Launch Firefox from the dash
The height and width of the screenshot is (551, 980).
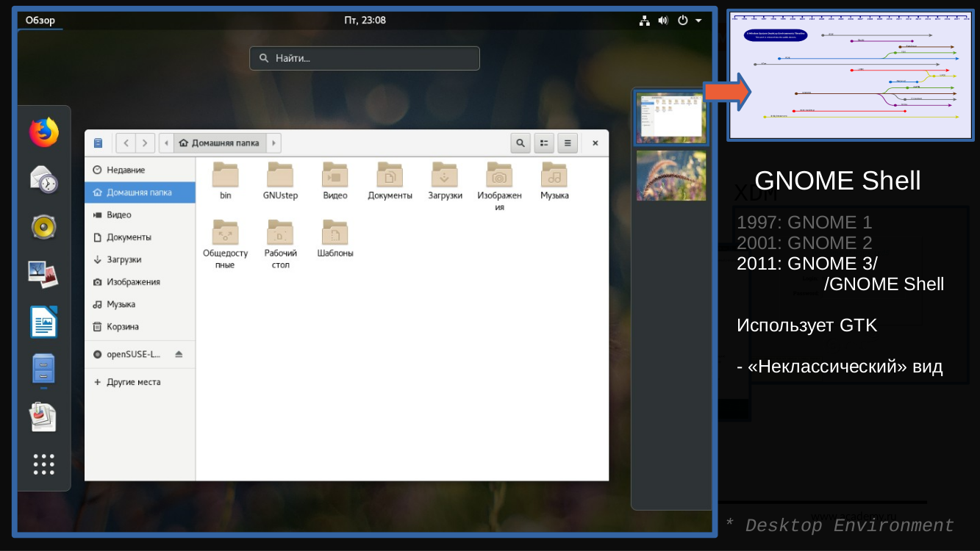coord(44,132)
